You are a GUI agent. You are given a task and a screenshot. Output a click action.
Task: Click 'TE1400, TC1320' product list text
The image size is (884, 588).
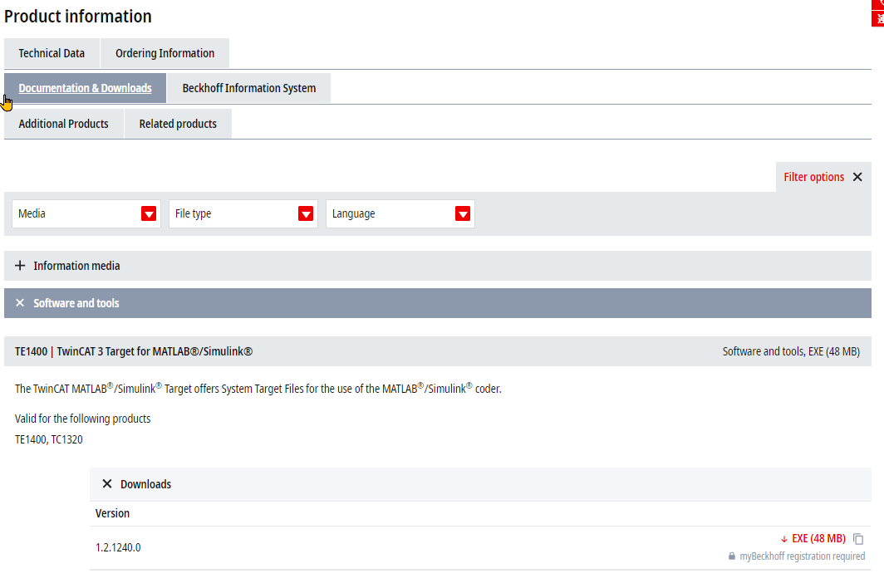[x=48, y=439]
